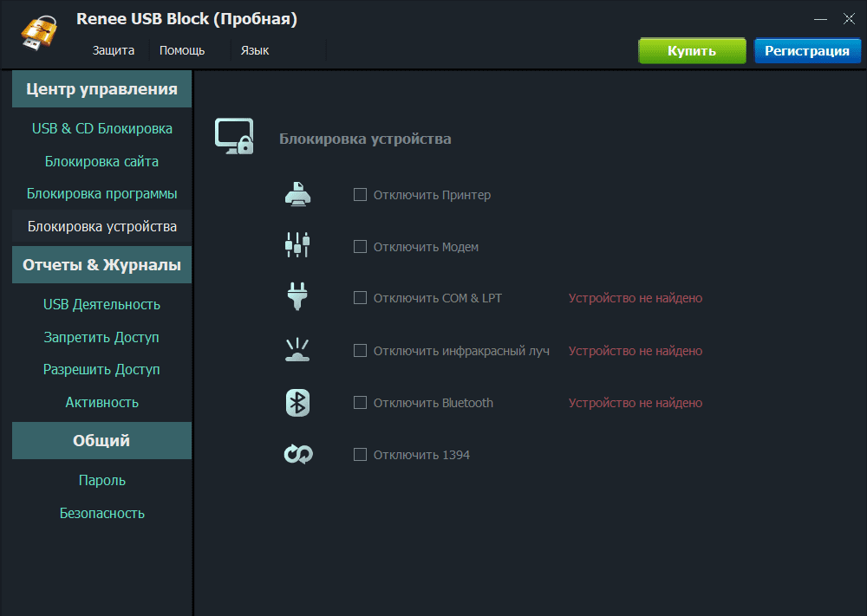The image size is (867, 616).
Task: Check the Отключить 1394 option
Action: [x=360, y=455]
